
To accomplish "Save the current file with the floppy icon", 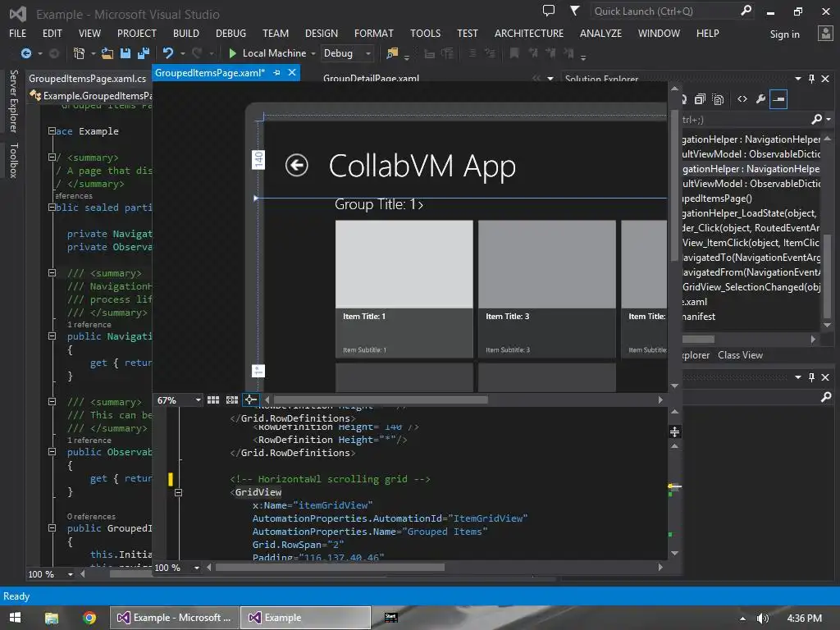I will (x=126, y=53).
